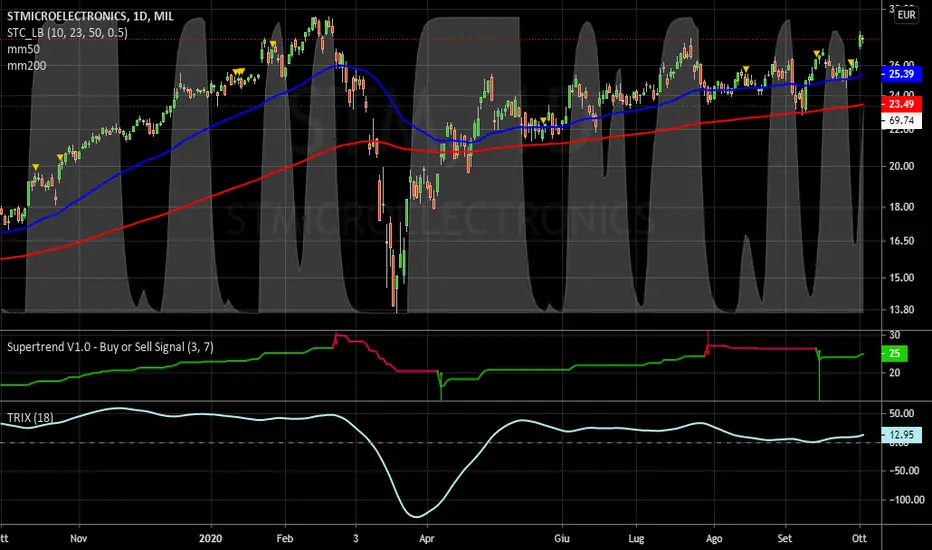
Task: Click the Set label on time axis
Action: point(785,538)
